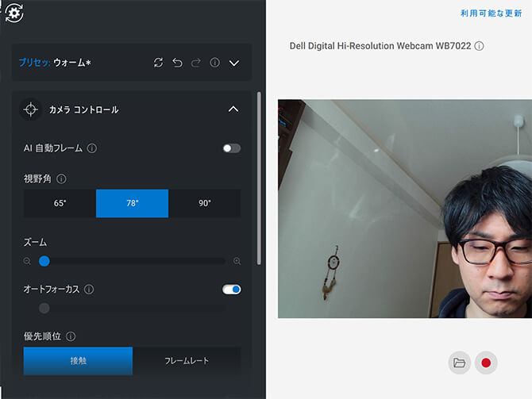This screenshot has height=399, width=532.
Task: Undo the last preset change
Action: click(x=177, y=63)
